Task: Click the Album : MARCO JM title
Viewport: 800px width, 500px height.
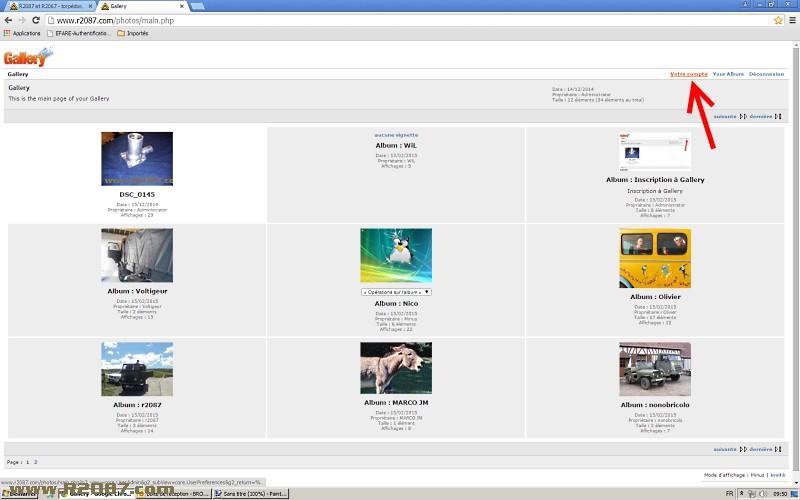Action: click(396, 403)
